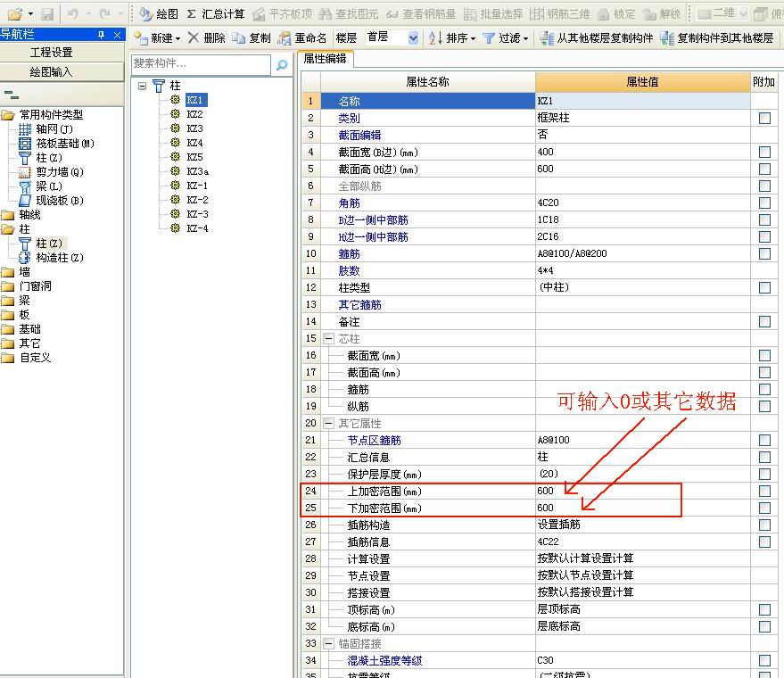784x678 pixels.
Task: Toggle 附加 checkbox for 箍筋 row
Action: (764, 253)
